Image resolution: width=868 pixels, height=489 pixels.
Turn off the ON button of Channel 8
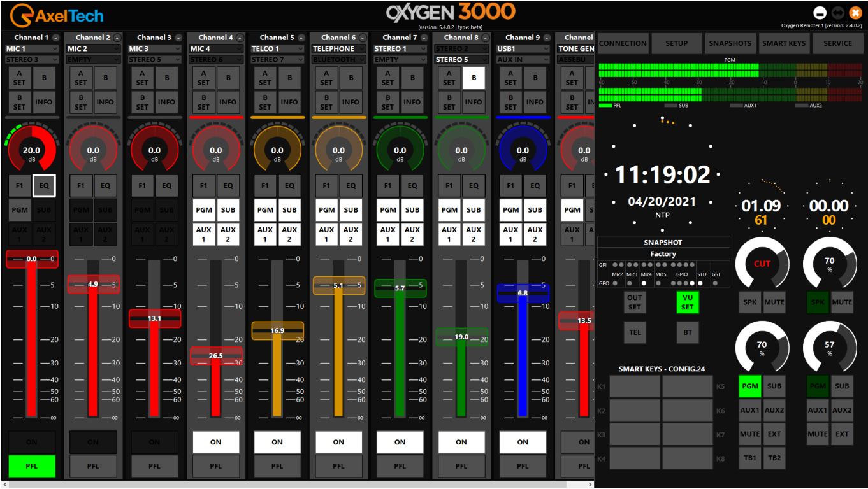coord(461,442)
